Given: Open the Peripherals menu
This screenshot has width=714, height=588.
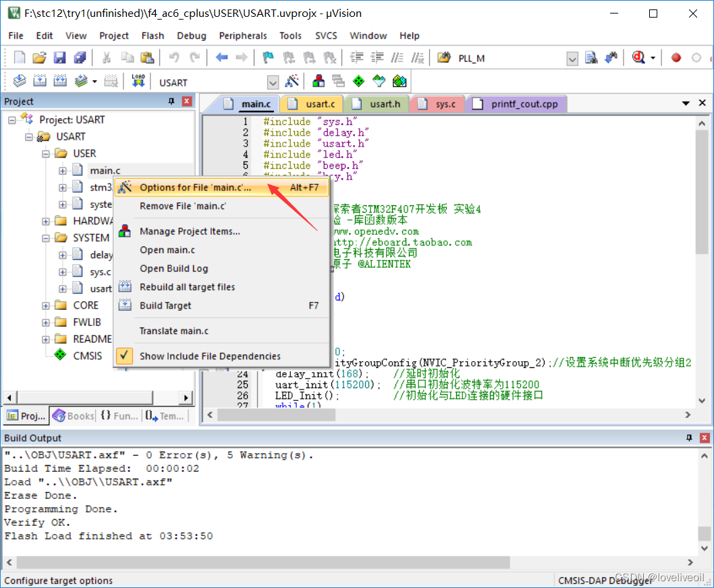Looking at the screenshot, I should pos(243,36).
